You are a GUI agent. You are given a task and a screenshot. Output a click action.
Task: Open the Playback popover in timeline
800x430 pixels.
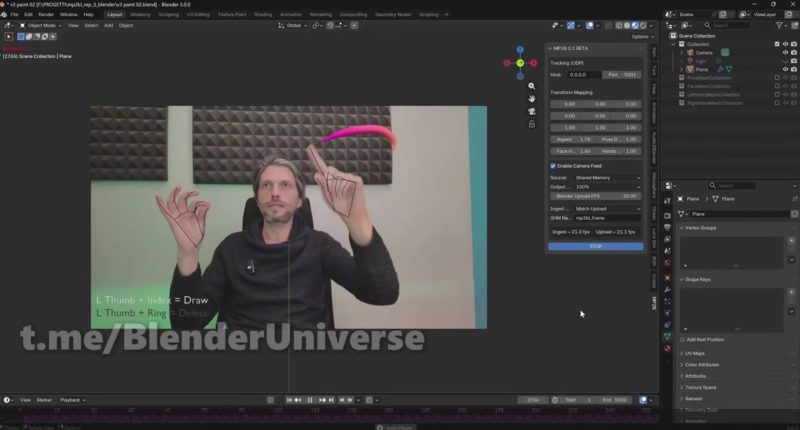click(x=71, y=400)
